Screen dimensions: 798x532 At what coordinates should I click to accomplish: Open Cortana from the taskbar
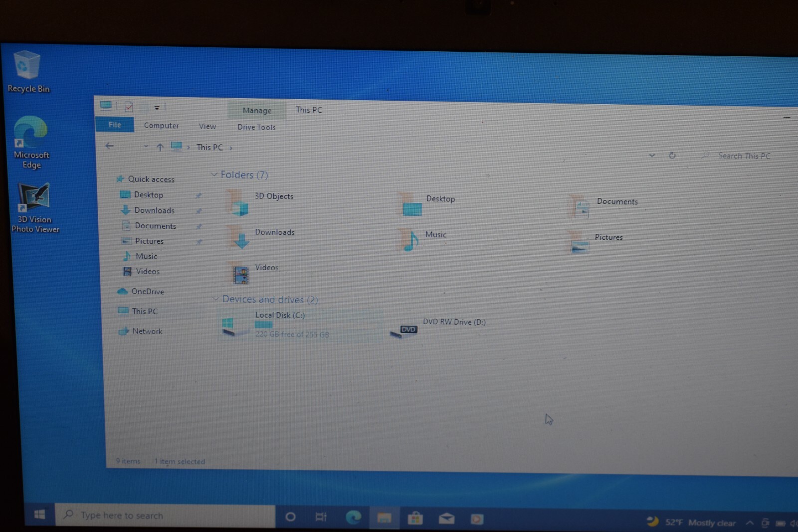[290, 517]
